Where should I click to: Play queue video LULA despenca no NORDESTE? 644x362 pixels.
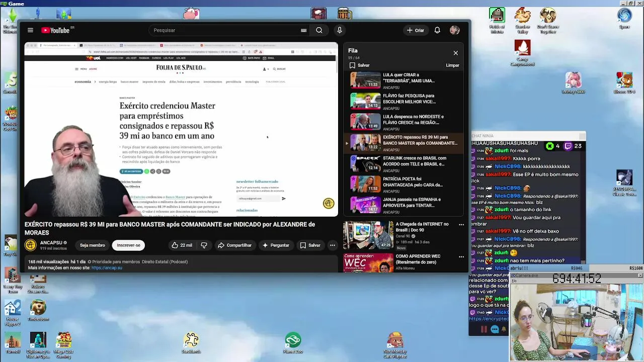coord(404,122)
